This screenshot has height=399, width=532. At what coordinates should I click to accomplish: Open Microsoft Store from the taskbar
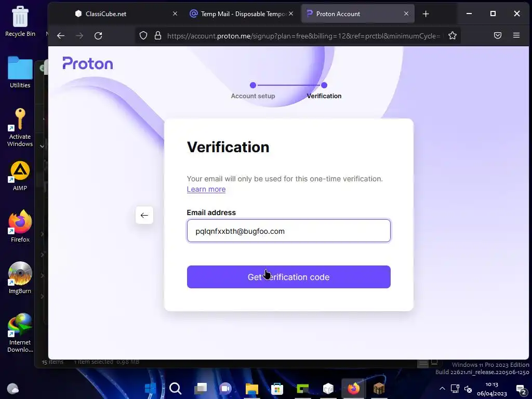point(277,389)
